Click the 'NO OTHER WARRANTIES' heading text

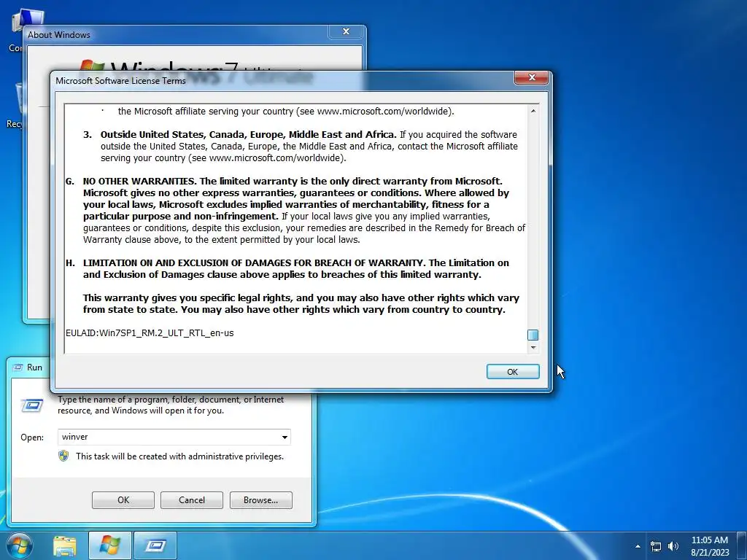click(139, 181)
